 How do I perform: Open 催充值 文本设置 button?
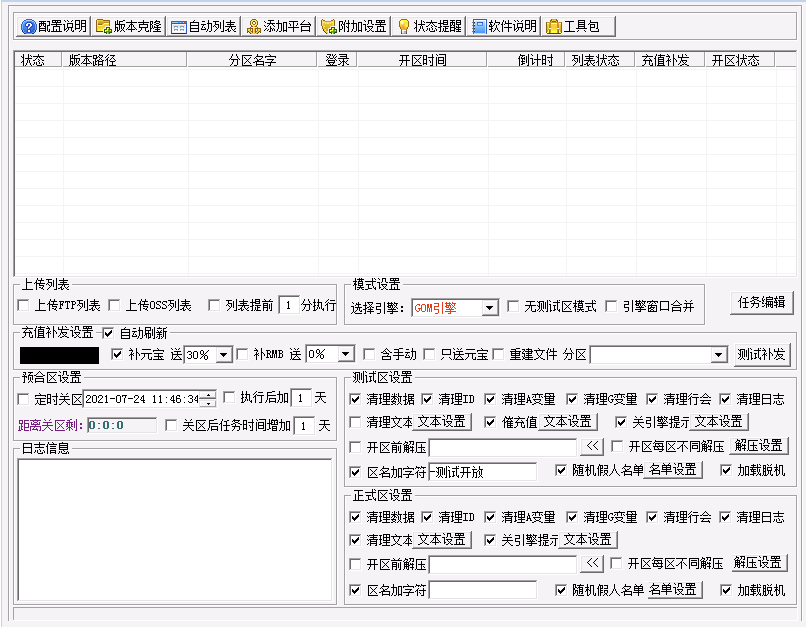pos(568,422)
